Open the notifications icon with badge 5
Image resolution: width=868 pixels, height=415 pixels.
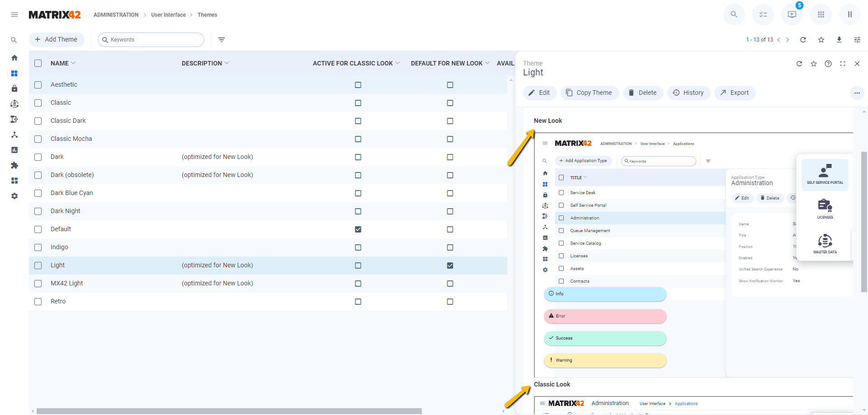792,14
